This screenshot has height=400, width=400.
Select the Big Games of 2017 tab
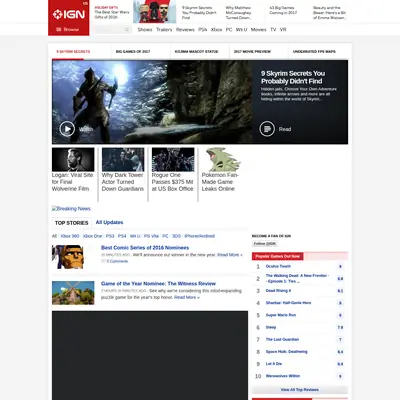pyautogui.click(x=133, y=52)
